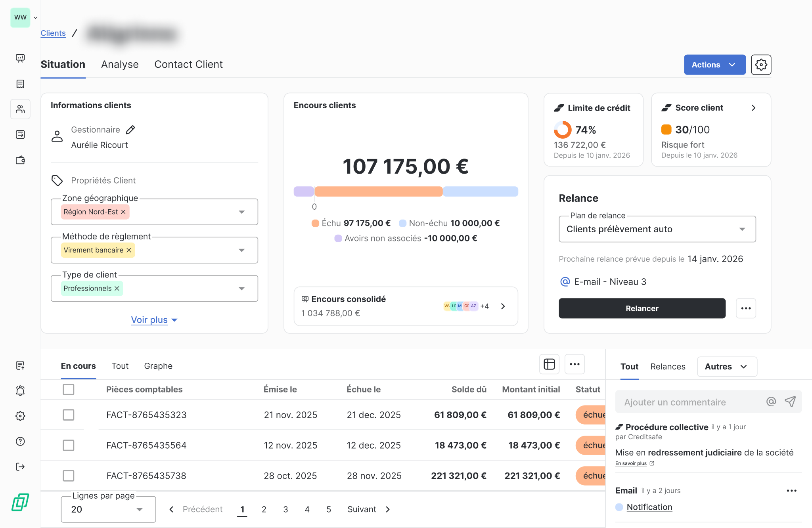Click the pencil icon next to Gestionnaire
The image size is (812, 528).
pyautogui.click(x=130, y=130)
